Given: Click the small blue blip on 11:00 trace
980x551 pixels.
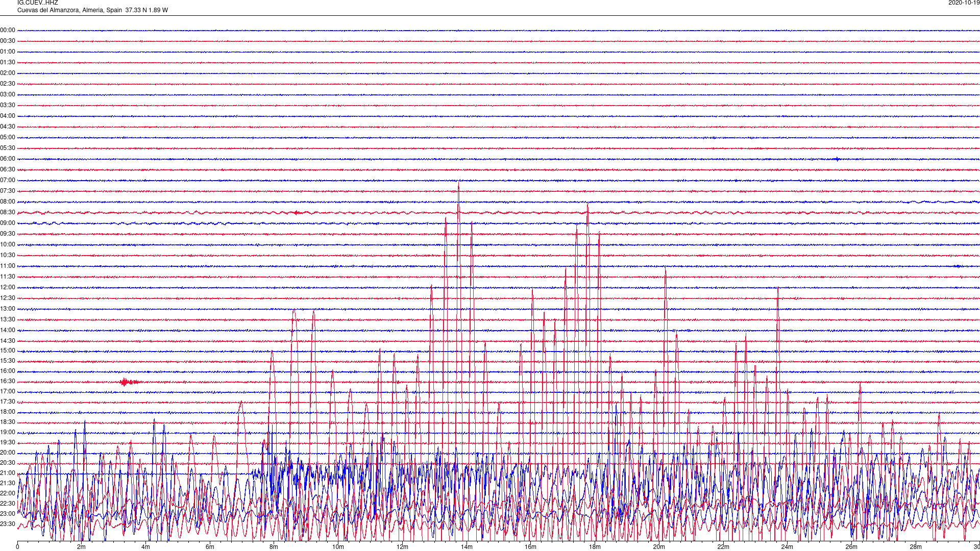Looking at the screenshot, I should [958, 266].
